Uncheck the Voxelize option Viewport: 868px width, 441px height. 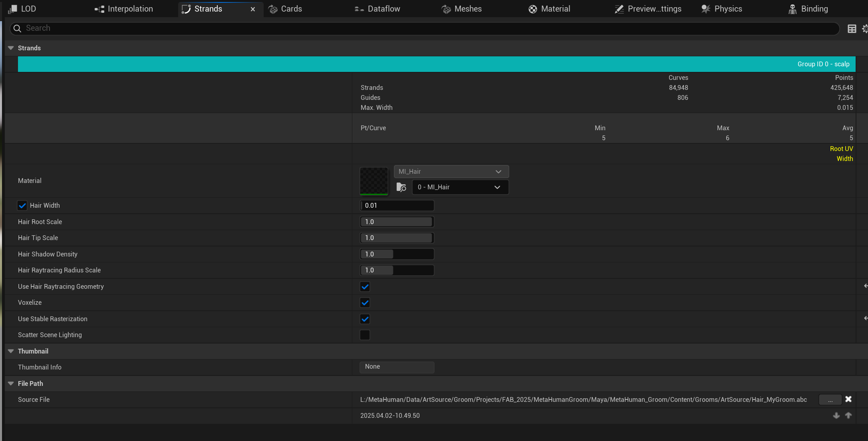365,303
